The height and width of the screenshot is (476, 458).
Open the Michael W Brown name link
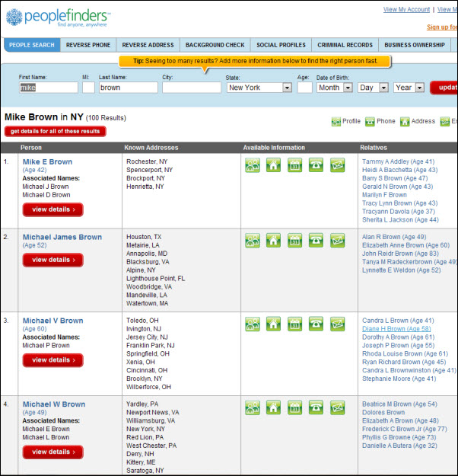pyautogui.click(x=54, y=404)
